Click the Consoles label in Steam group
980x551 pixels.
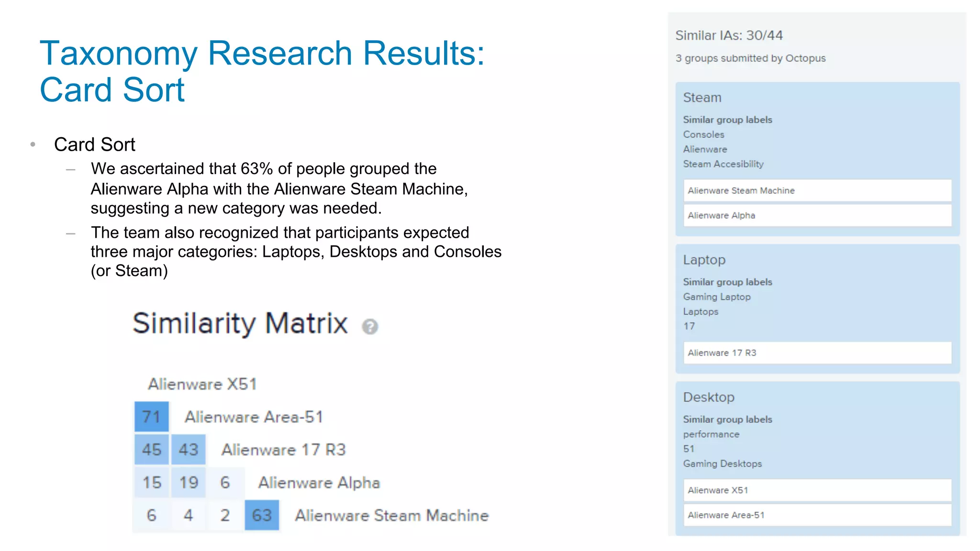[x=703, y=134]
